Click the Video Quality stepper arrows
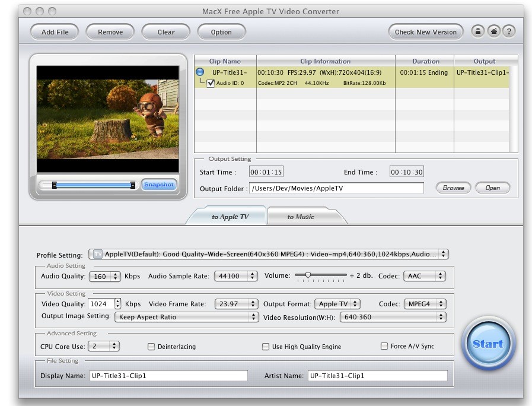The width and height of the screenshot is (532, 406). tap(117, 303)
